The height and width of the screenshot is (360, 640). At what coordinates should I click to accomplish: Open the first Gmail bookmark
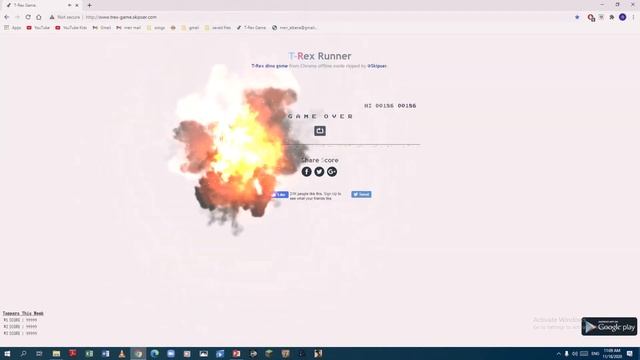coord(102,28)
